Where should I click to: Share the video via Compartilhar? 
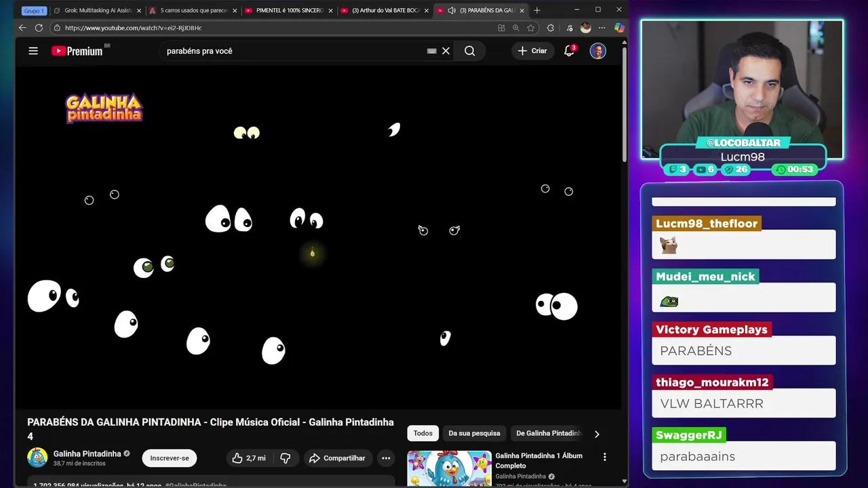coord(337,458)
